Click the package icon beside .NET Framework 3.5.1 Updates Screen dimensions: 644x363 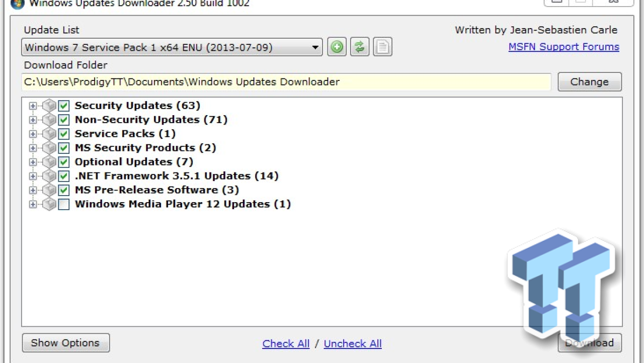tap(49, 176)
